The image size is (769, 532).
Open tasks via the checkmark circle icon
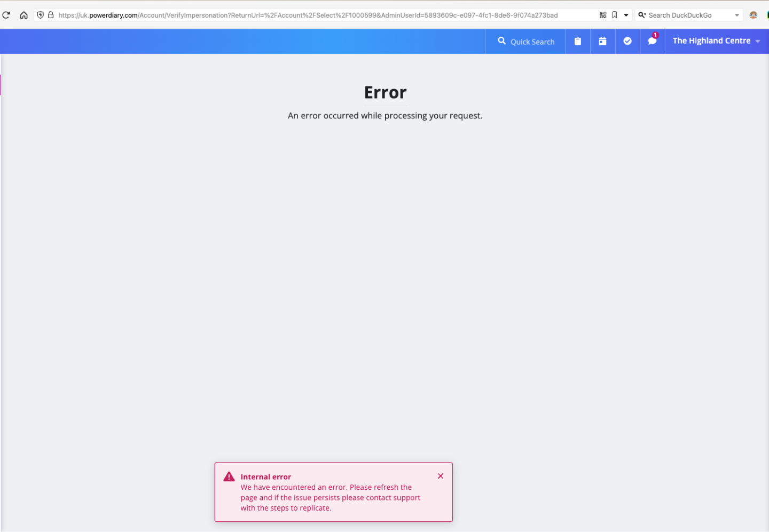click(627, 41)
